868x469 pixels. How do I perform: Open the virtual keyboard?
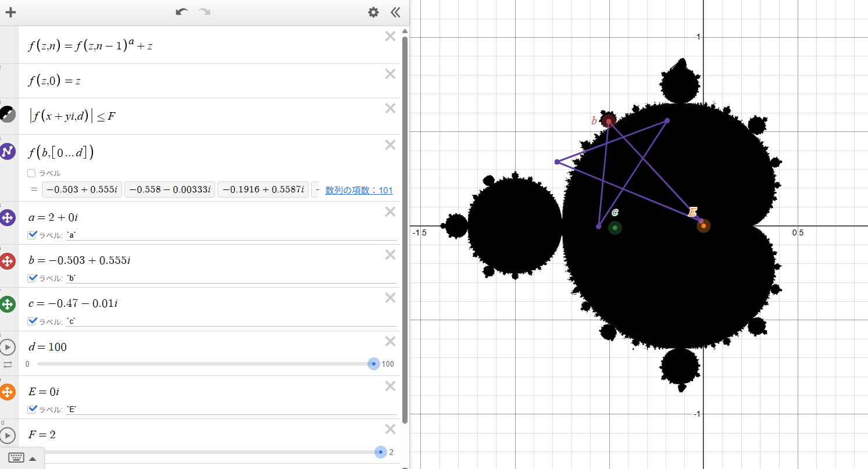click(16, 457)
